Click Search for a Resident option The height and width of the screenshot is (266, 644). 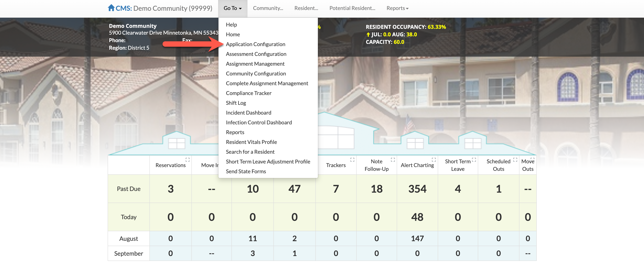coord(250,152)
